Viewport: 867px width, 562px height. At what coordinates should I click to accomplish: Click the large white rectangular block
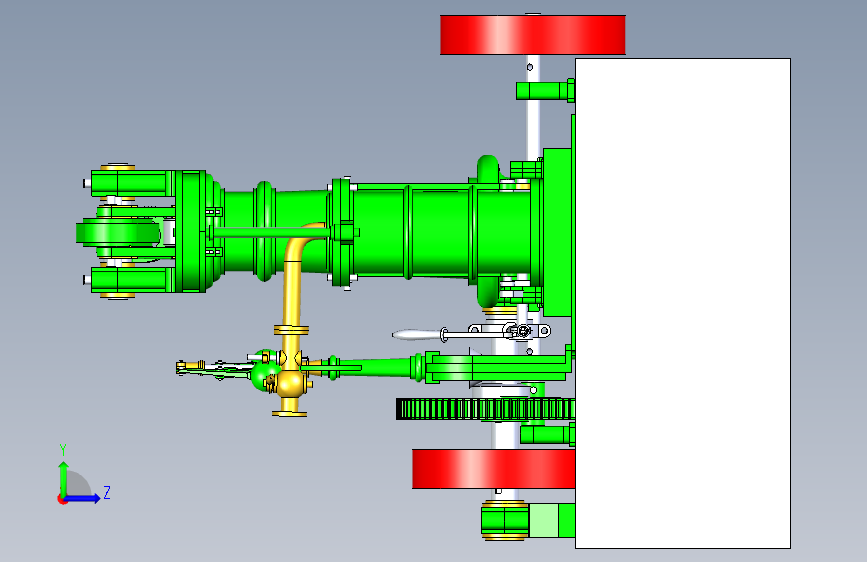click(x=683, y=303)
